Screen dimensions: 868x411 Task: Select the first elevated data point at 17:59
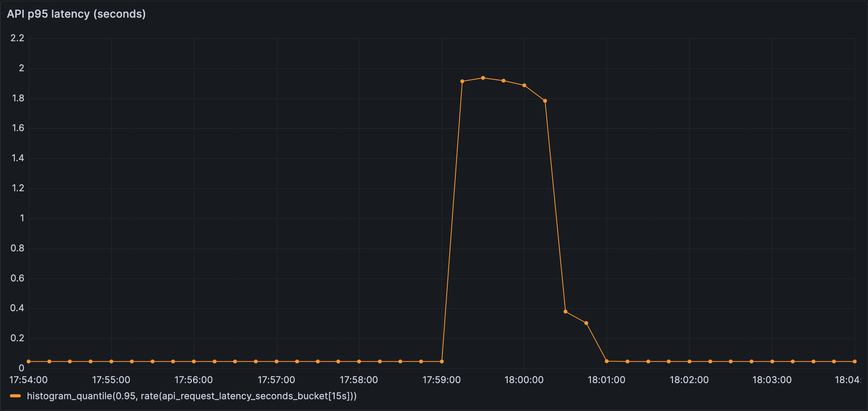462,81
